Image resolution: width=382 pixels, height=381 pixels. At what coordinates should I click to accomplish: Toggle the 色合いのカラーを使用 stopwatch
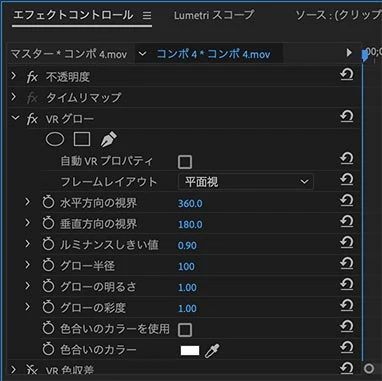point(48,328)
